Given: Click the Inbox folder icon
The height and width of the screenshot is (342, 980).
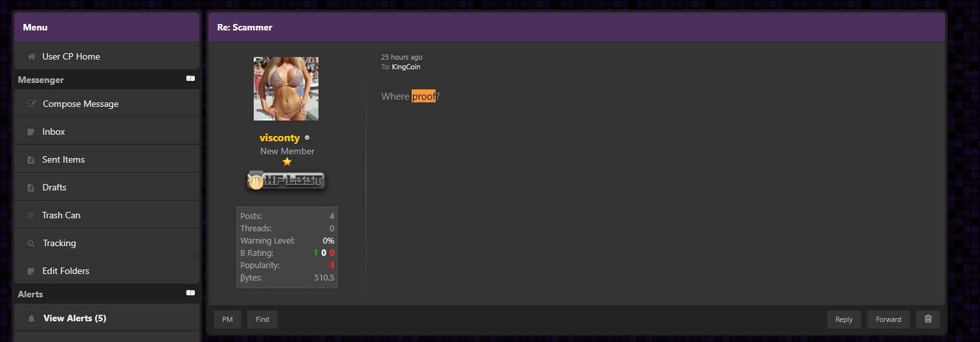Looking at the screenshot, I should pyautogui.click(x=30, y=132).
